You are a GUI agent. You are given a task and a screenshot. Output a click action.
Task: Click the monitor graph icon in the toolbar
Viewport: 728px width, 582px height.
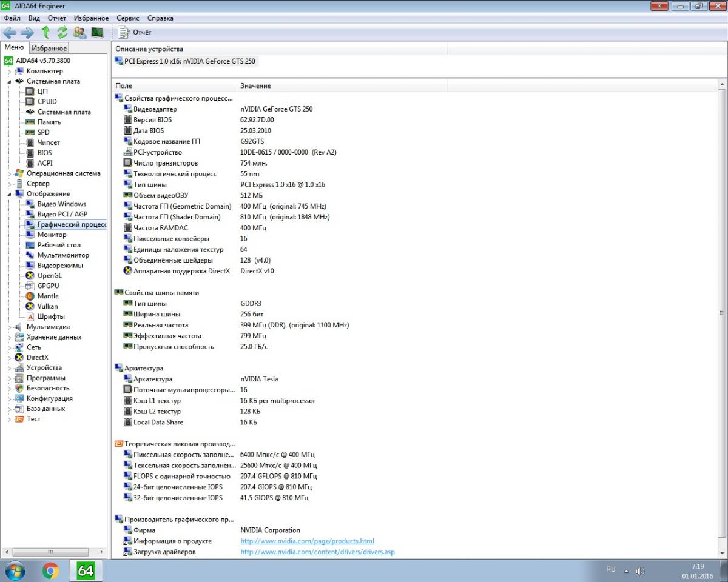[x=97, y=32]
